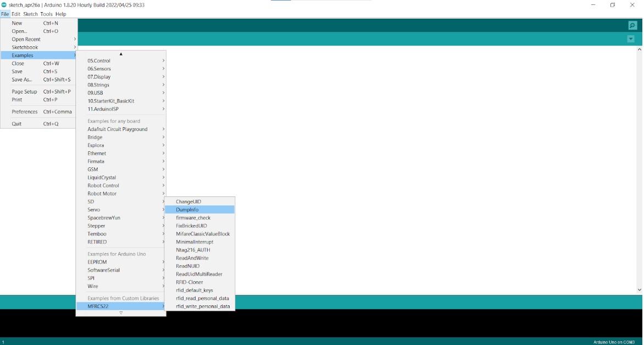
Task: Open the SoftwareSerial examples
Action: (x=121, y=270)
